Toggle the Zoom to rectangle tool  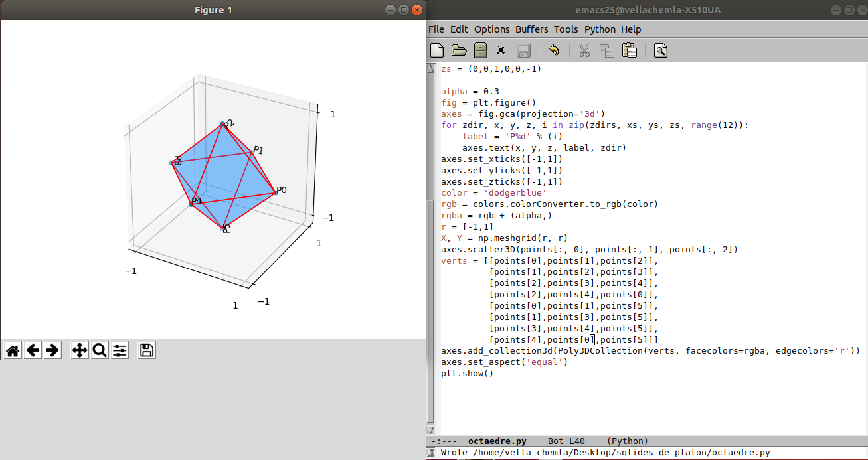tap(100, 350)
